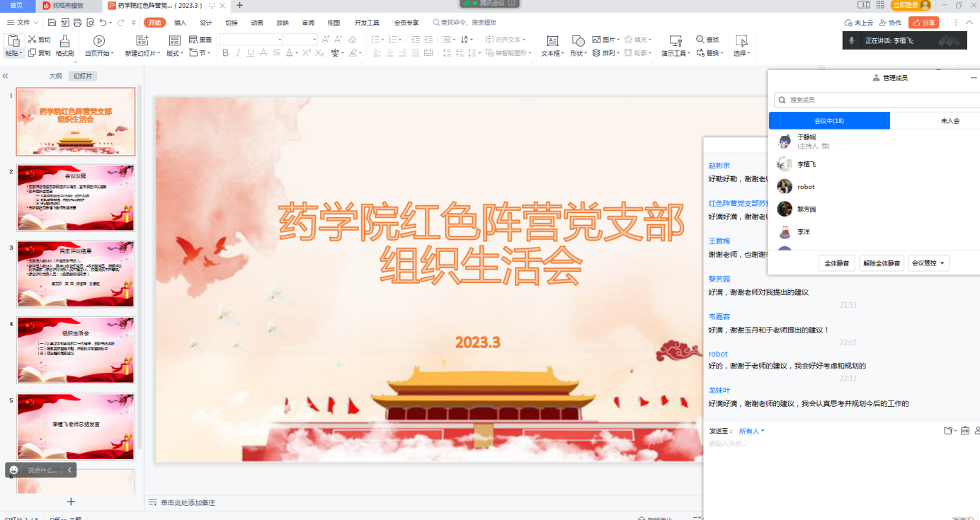Select the 民主评议结果 slide thumbnail
The image size is (980, 520).
pos(76,270)
